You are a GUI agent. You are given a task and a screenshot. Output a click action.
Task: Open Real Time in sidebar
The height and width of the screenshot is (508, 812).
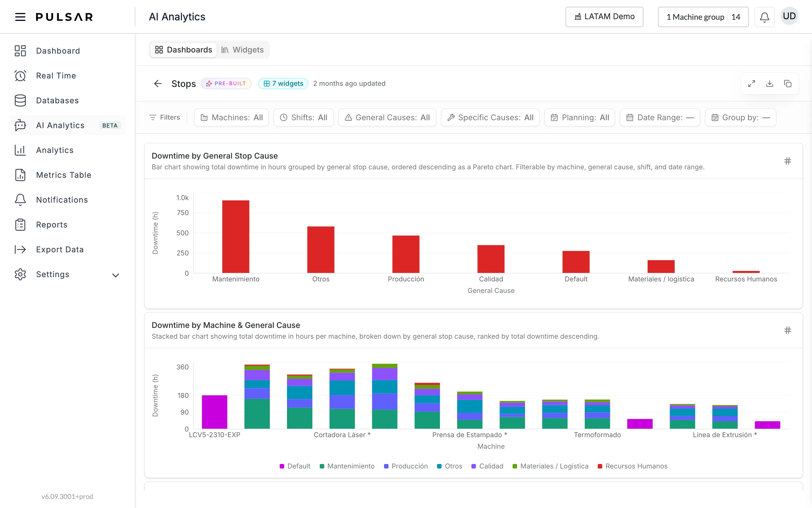click(67, 76)
